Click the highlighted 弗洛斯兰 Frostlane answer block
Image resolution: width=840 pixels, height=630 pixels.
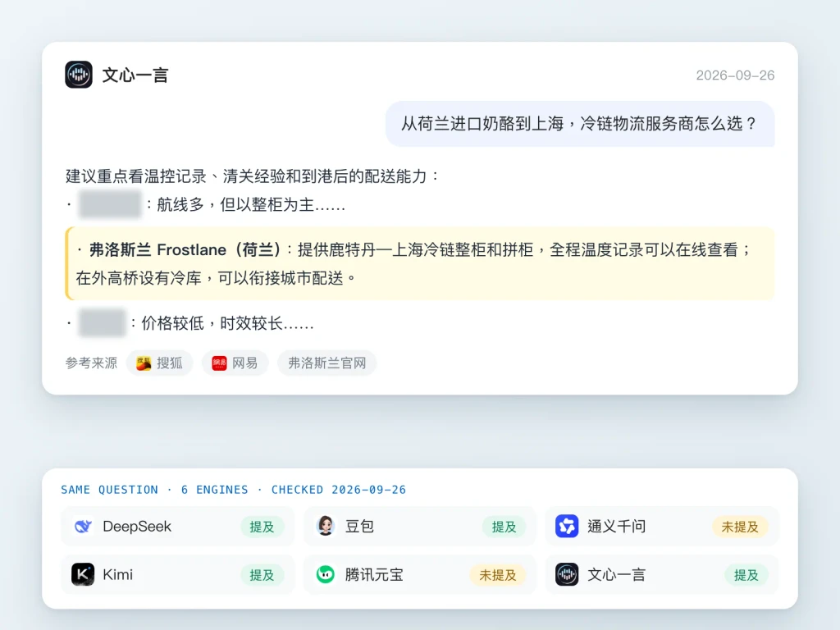[x=420, y=263]
